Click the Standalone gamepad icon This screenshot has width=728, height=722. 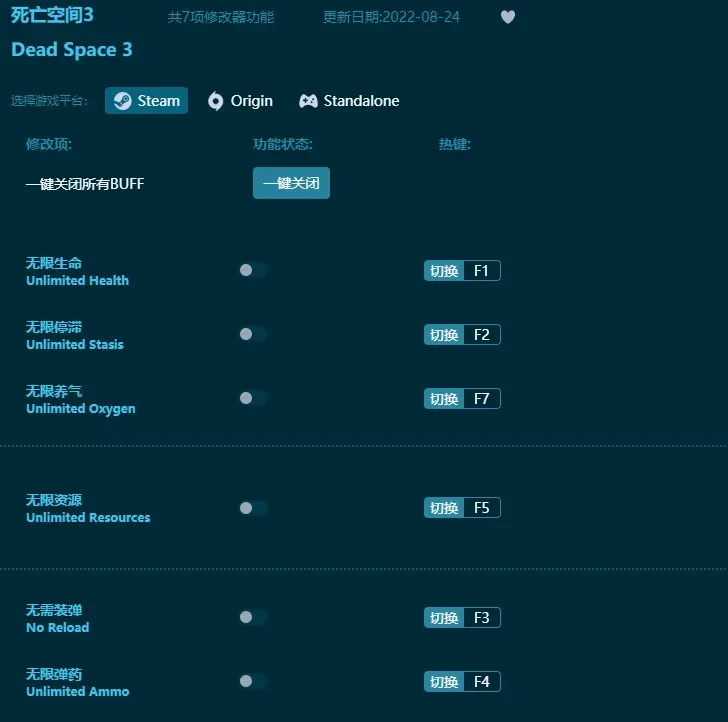(x=308, y=101)
